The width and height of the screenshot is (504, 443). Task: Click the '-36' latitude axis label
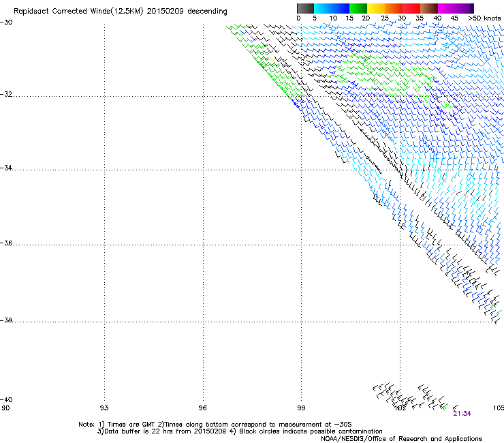6,243
